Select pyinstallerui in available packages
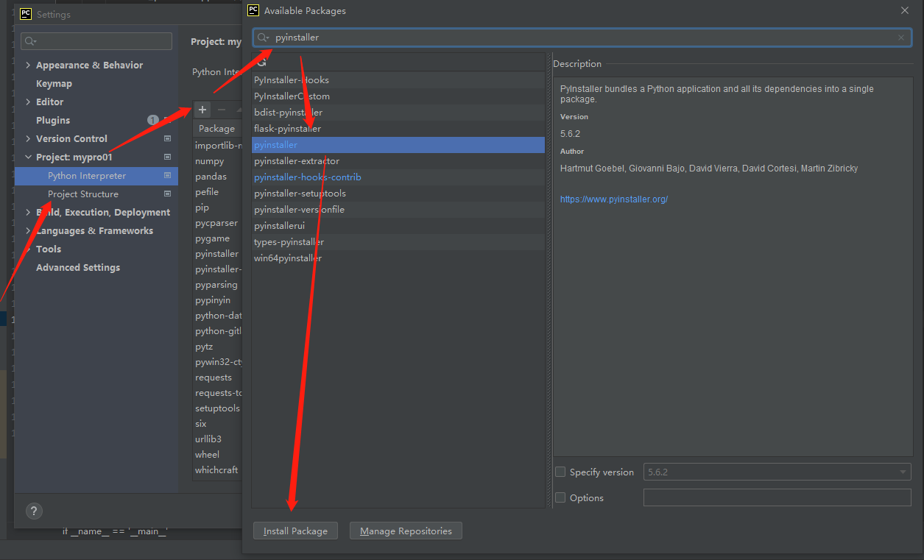The image size is (924, 560). [x=398, y=226]
